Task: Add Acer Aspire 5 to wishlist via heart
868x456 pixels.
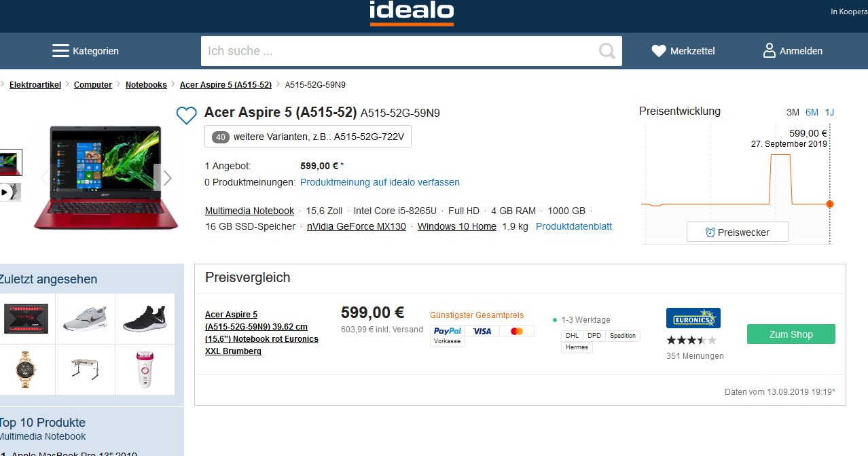Action: (186, 116)
